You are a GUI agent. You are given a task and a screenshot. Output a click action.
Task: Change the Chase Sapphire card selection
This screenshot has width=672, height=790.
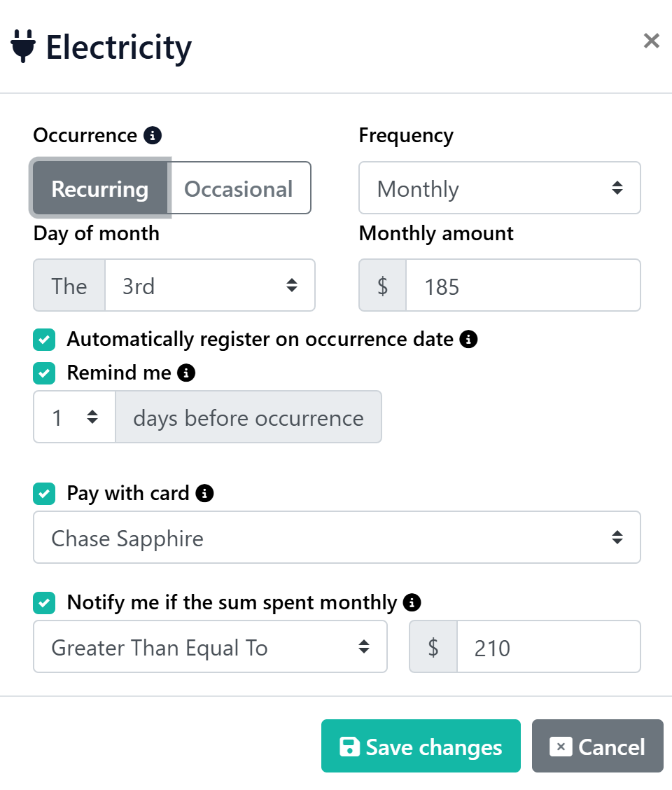click(x=337, y=537)
